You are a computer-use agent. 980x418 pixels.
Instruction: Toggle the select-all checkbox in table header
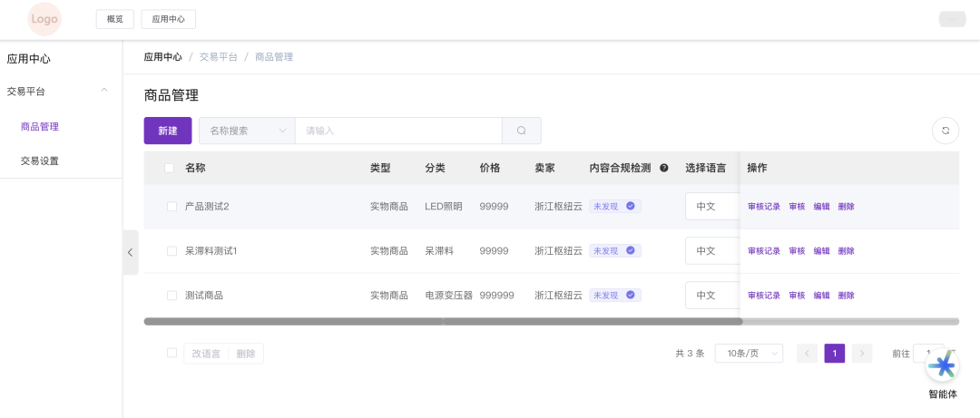(169, 169)
